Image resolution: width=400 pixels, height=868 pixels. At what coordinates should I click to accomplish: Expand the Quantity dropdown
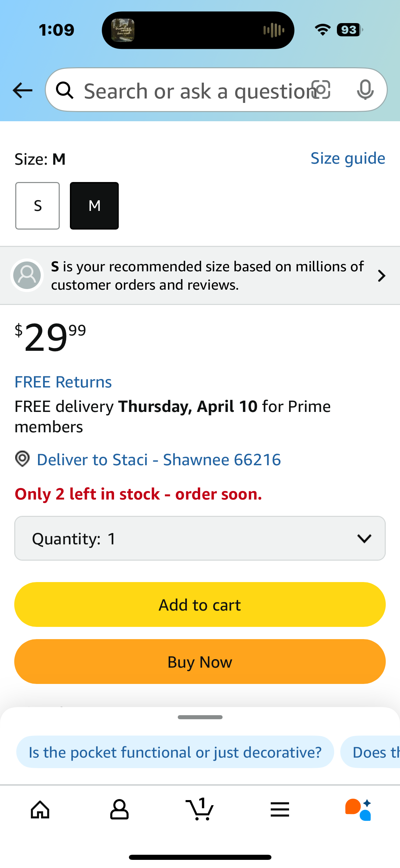[x=200, y=538]
